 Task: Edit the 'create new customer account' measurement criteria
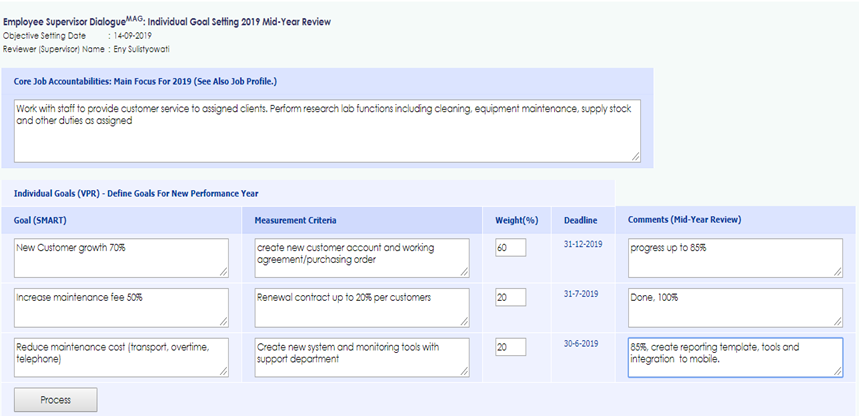pos(362,257)
